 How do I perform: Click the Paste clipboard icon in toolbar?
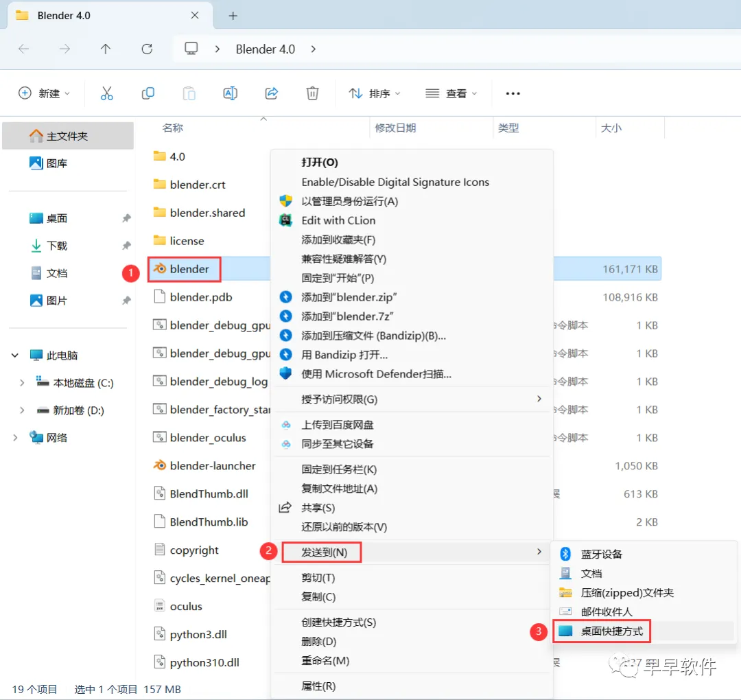pyautogui.click(x=189, y=93)
